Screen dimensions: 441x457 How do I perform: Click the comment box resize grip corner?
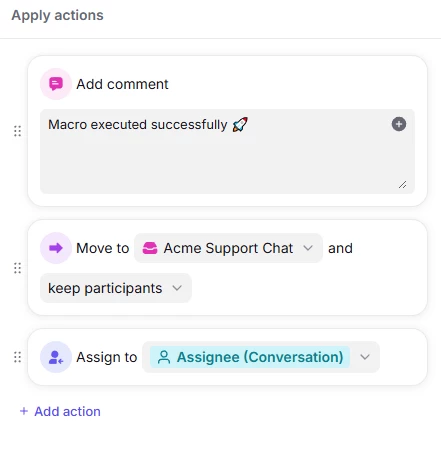pos(402,184)
